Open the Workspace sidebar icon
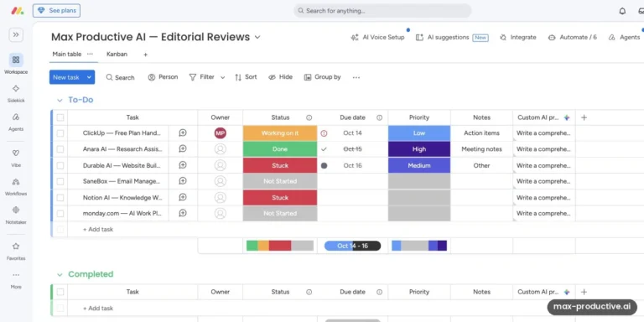Viewport: 644px width, 322px height. (x=16, y=60)
